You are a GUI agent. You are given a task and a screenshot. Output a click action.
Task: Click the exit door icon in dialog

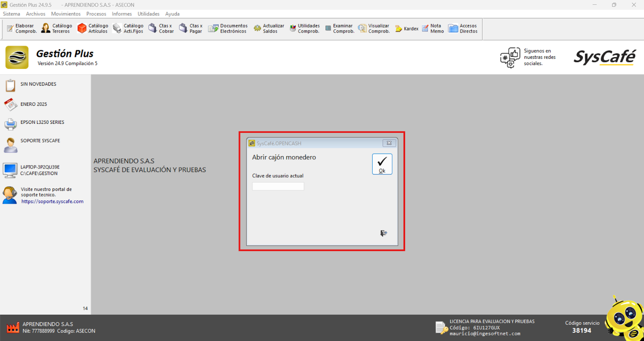[x=384, y=233]
